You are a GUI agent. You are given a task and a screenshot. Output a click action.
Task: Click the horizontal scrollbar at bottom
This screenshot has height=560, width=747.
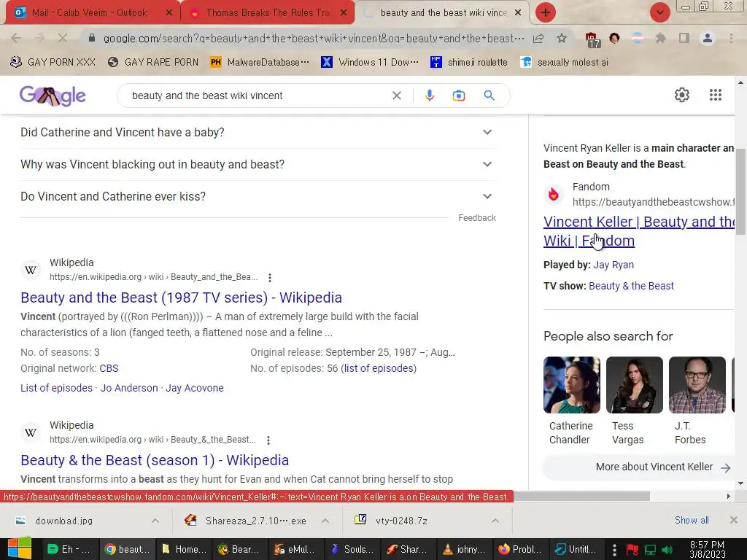(581, 496)
